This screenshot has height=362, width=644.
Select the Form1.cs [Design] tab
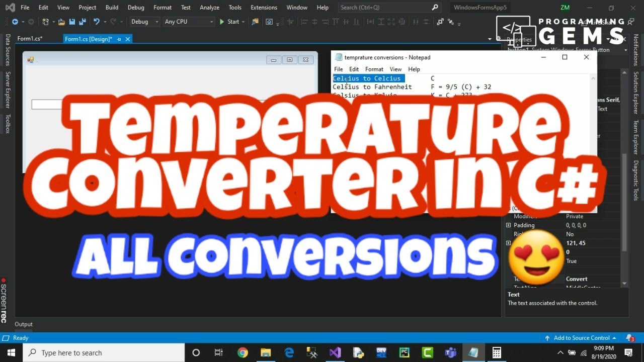tap(89, 39)
